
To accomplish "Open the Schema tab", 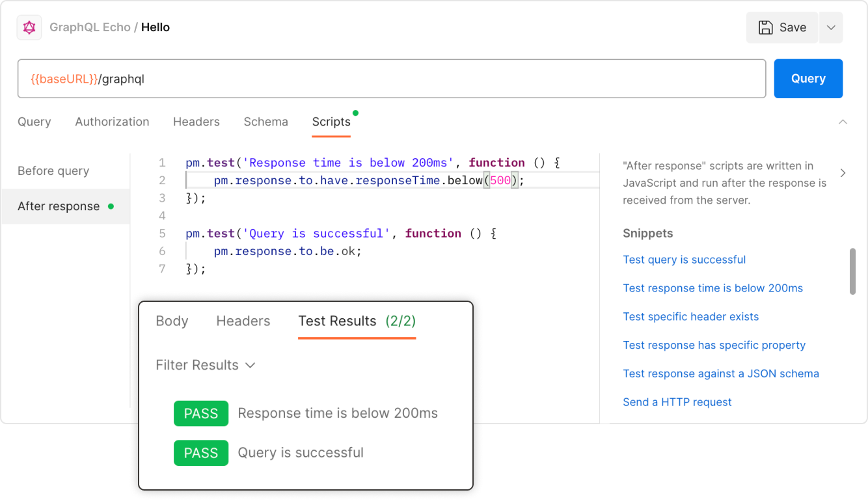I will click(x=265, y=122).
